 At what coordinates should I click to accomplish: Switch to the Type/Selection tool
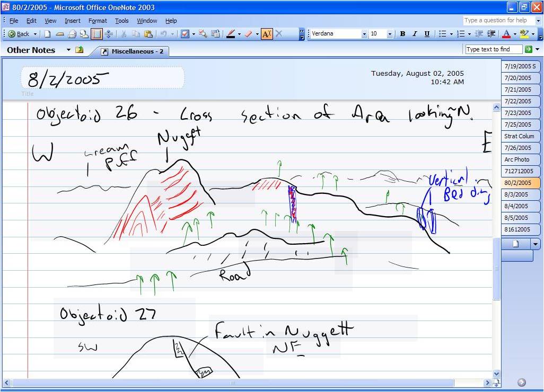pos(267,34)
